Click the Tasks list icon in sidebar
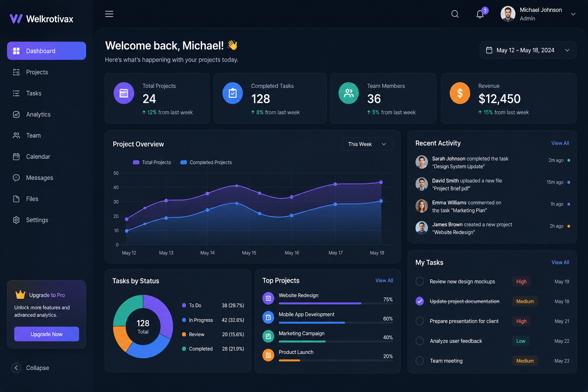Screen dimensions: 588x392 (16, 93)
